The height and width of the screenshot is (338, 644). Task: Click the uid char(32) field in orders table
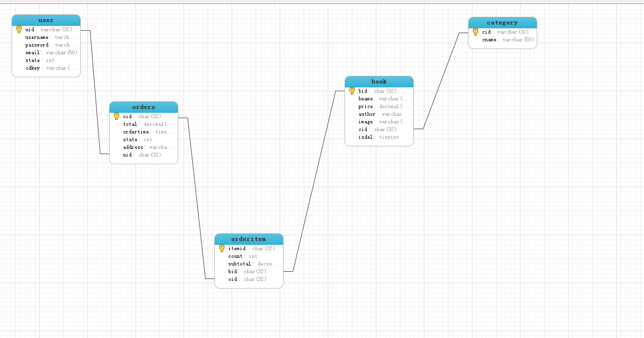[x=142, y=155]
